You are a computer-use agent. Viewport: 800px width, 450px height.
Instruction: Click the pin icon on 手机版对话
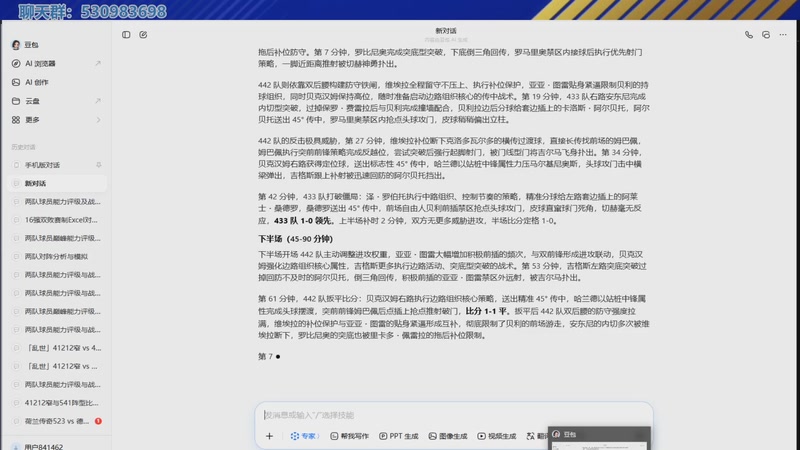[98, 165]
